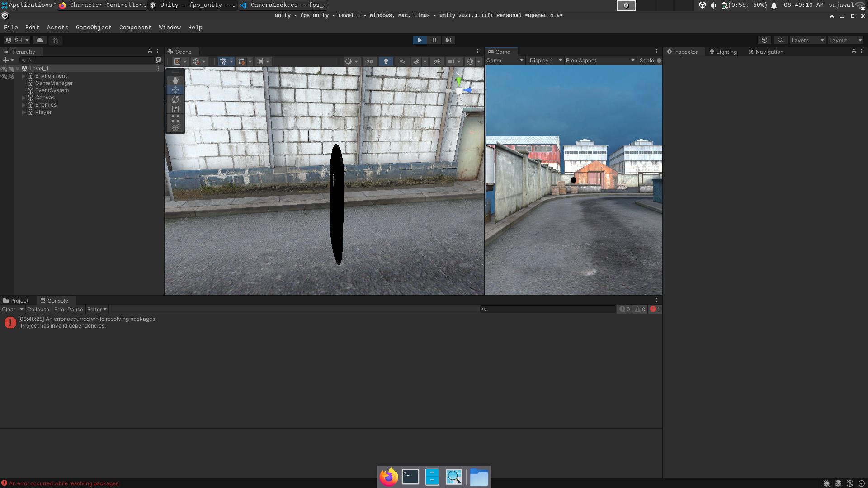Open Unity Cloud services icon

point(40,40)
